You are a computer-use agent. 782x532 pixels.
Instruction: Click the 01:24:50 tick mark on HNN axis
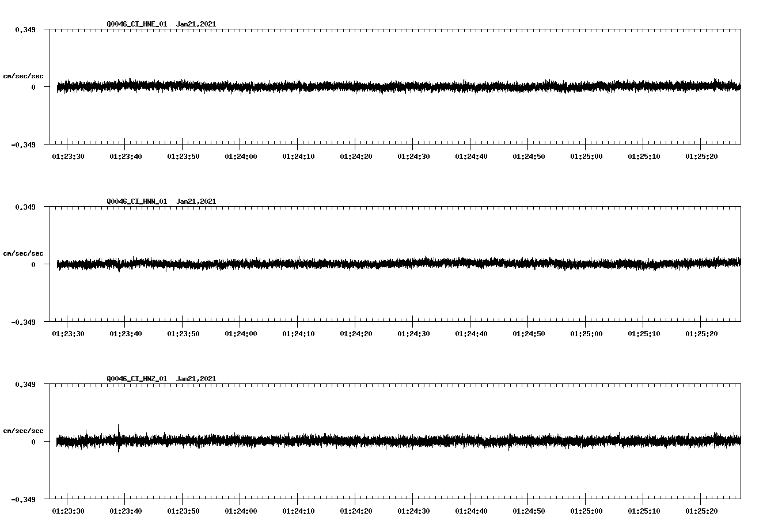pyautogui.click(x=526, y=322)
